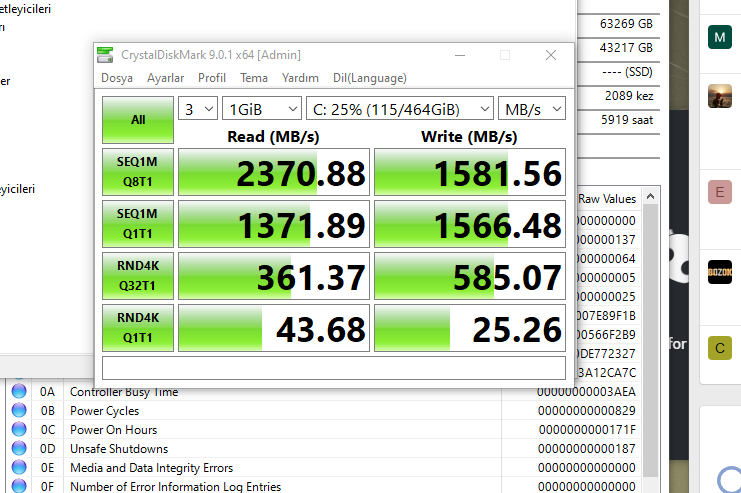Click the blue status circle for 0E

coord(19,467)
